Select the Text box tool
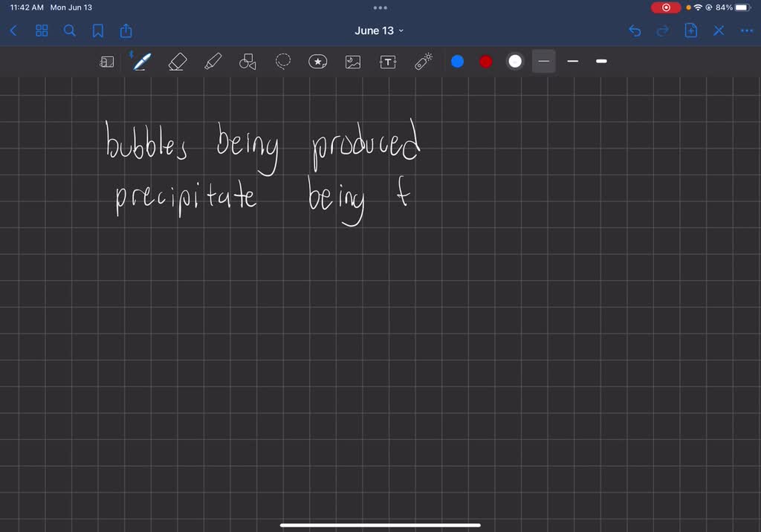Screen dimensions: 761x532 tap(388, 62)
